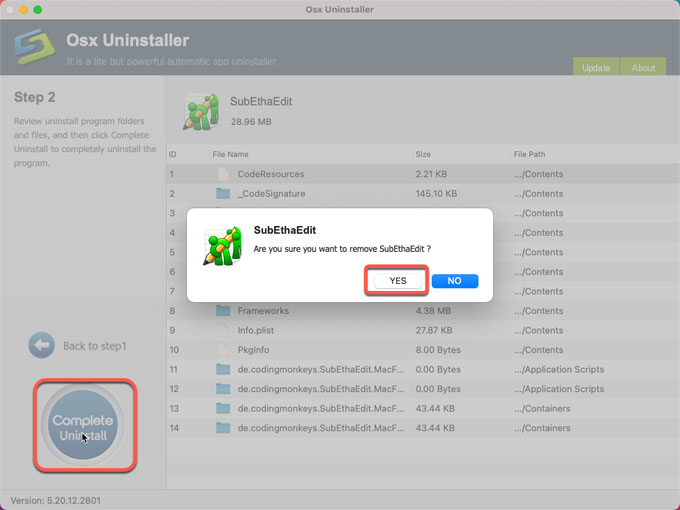Select folder icon in row 12
Image resolution: width=680 pixels, height=510 pixels.
223,389
